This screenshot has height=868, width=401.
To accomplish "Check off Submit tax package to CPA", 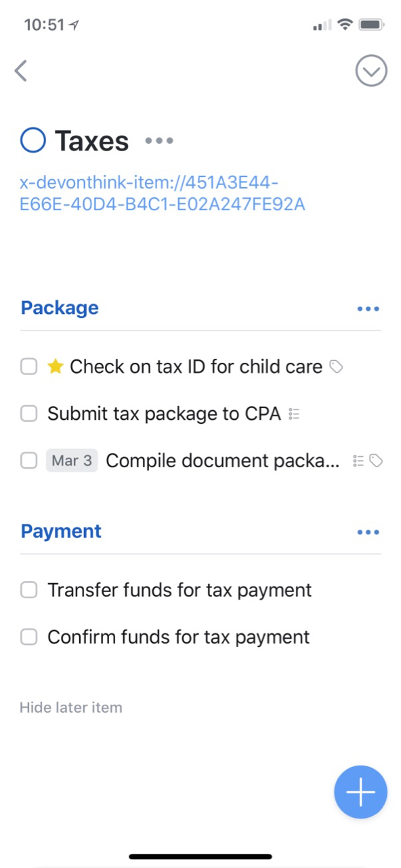I will point(28,414).
